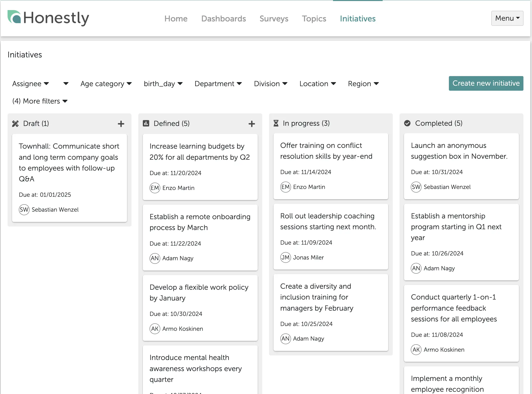Click AK avatar on flexible work policy card
This screenshot has height=394, width=532.
[155, 329]
